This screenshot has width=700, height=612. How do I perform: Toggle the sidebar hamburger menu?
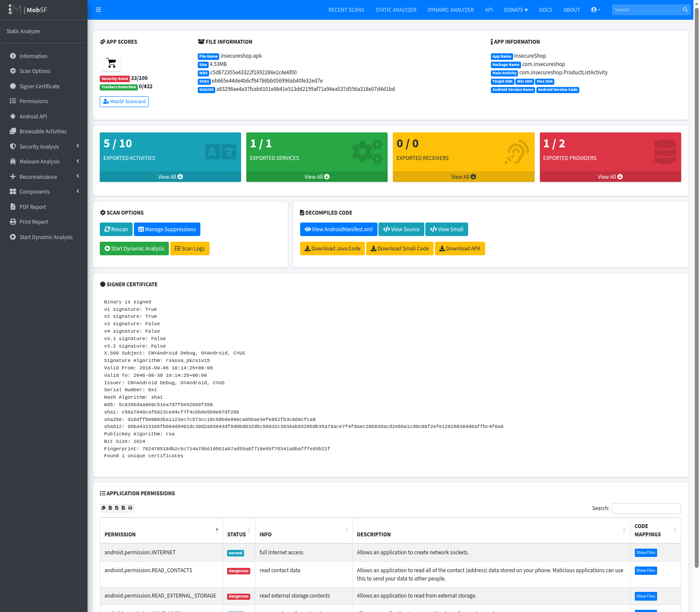coord(98,10)
